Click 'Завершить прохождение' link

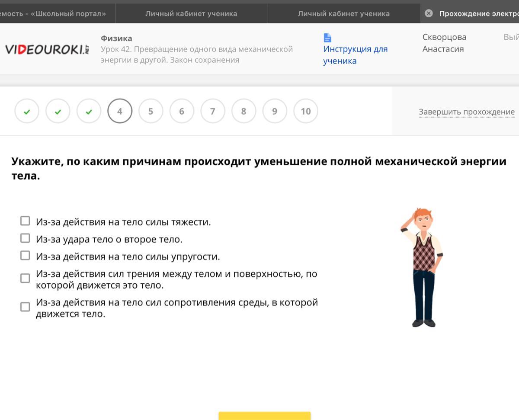466,112
